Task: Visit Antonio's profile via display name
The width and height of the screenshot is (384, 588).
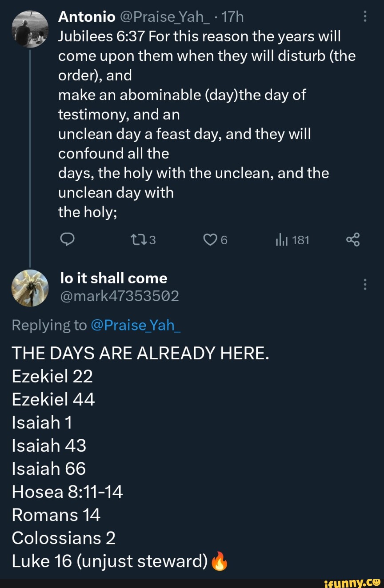Action: tap(86, 17)
